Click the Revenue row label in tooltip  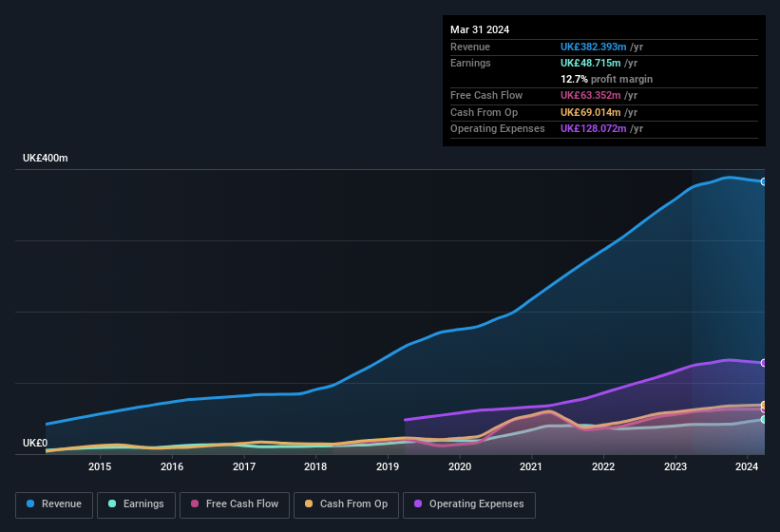[470, 47]
